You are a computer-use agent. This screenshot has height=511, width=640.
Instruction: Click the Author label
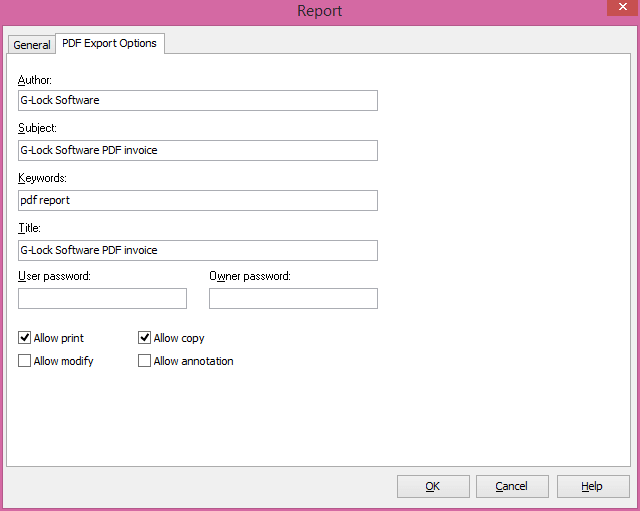pos(35,80)
